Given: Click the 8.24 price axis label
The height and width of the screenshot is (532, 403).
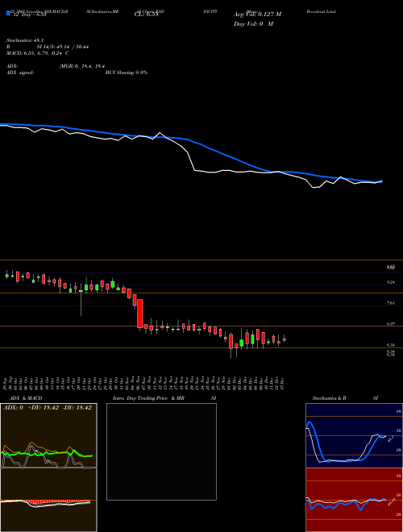Looking at the screenshot, I should coord(391,282).
